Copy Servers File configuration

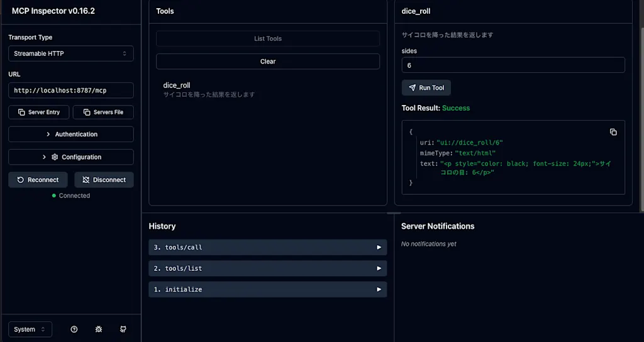pyautogui.click(x=104, y=112)
